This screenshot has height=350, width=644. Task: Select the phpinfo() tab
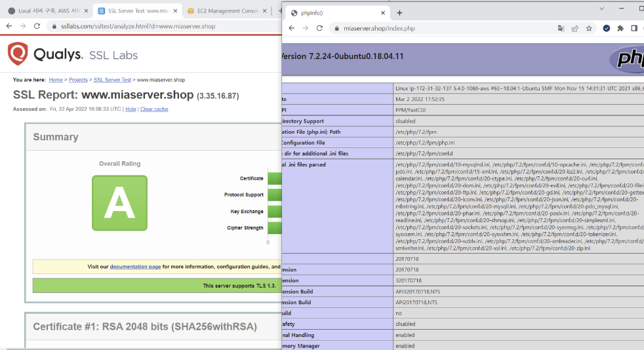pos(338,12)
